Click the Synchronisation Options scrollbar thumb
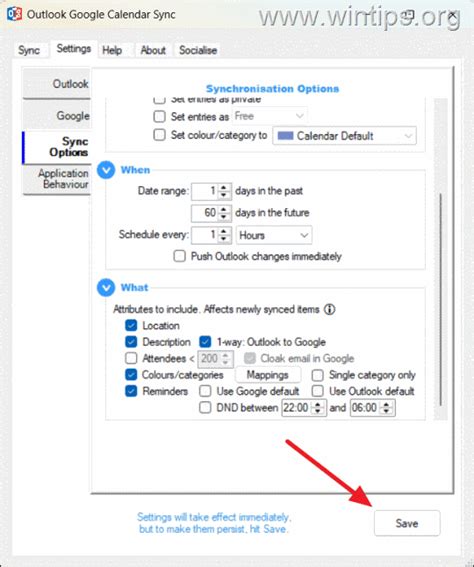This screenshot has width=474, height=567. pos(440,299)
